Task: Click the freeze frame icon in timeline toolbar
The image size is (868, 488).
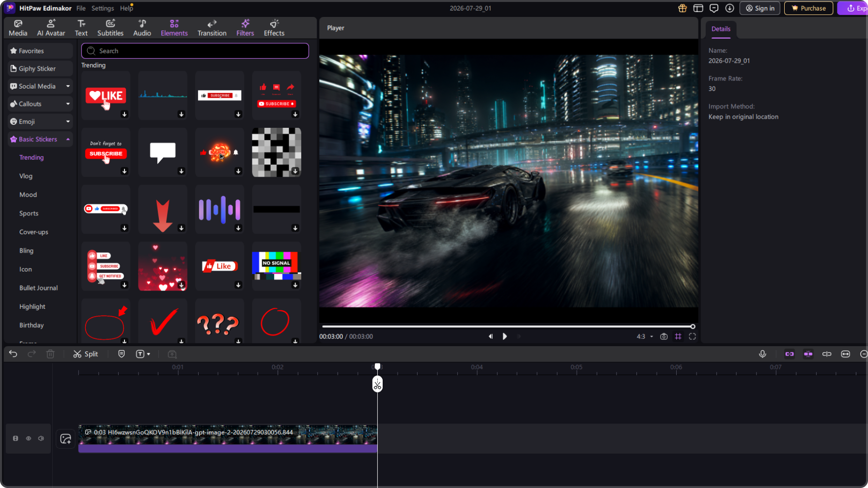Action: click(172, 354)
